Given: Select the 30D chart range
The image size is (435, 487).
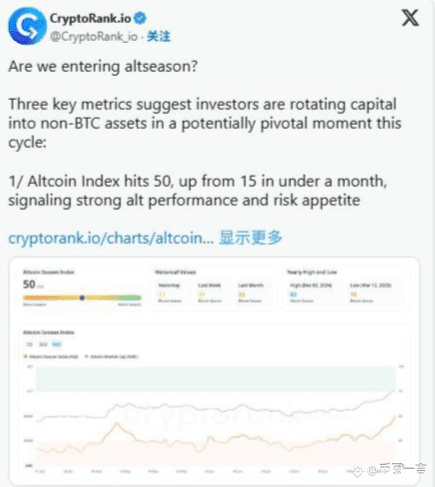Looking at the screenshot, I should click(43, 344).
